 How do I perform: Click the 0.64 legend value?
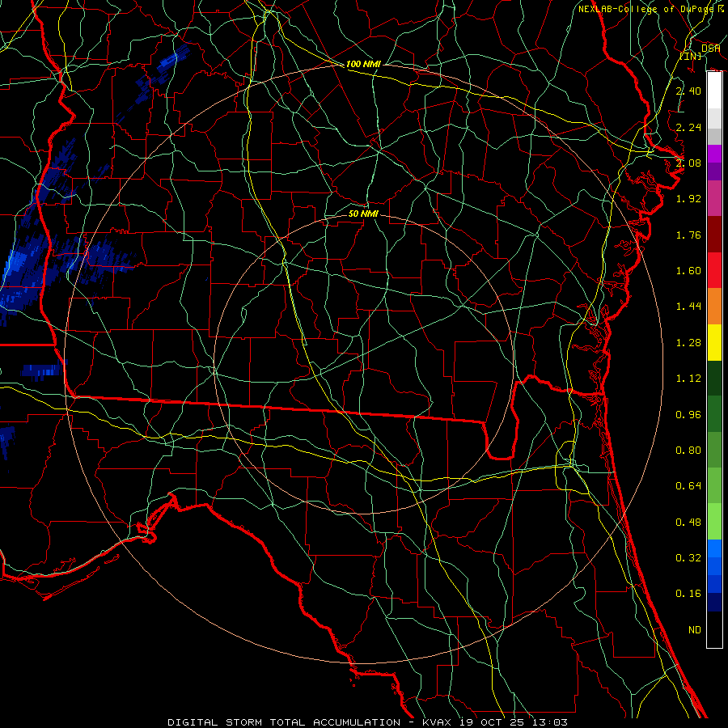click(x=688, y=486)
